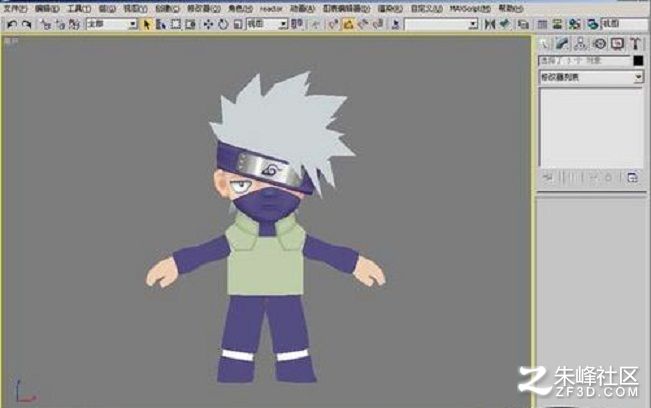Switch to the Hierarchy command panel tab
The height and width of the screenshot is (408, 651).
[x=580, y=44]
